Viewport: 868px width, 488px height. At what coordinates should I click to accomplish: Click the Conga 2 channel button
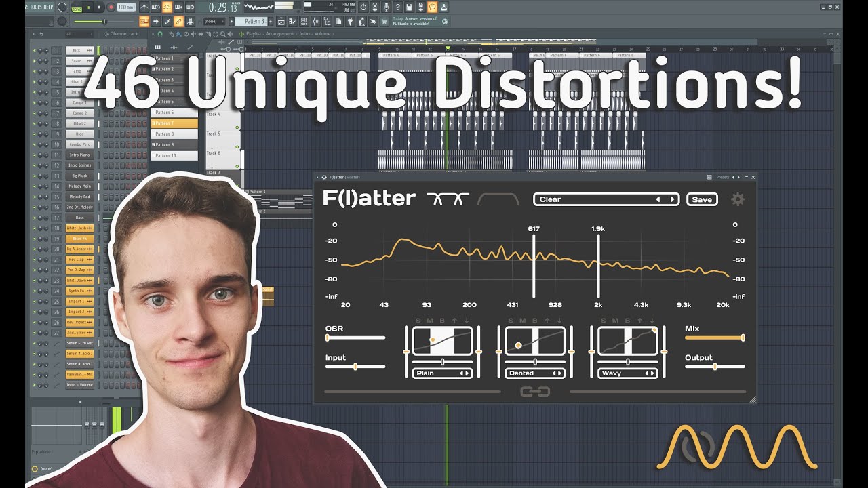tap(80, 113)
